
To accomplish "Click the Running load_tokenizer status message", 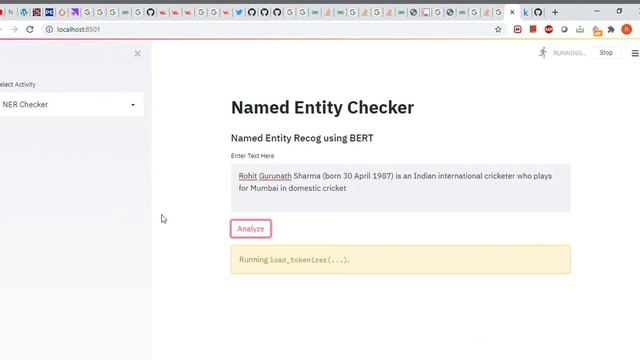I will point(400,260).
